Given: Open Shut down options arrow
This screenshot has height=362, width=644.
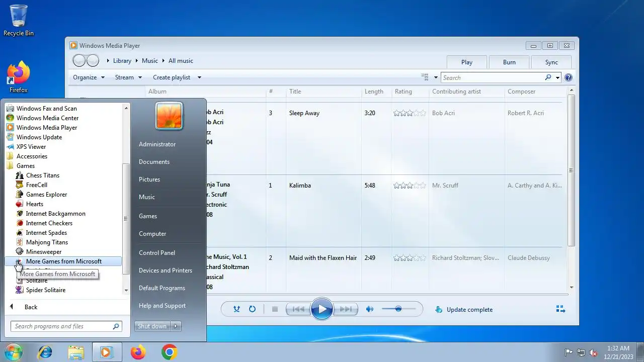Looking at the screenshot, I should coord(176,326).
